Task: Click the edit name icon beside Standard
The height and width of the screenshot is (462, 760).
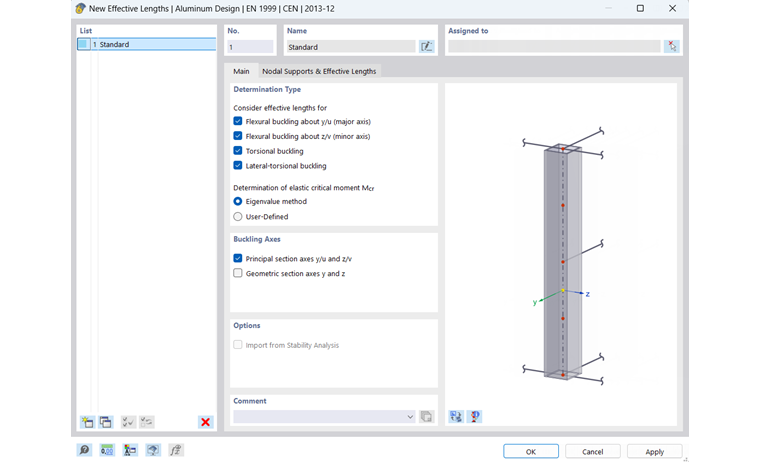Action: 427,47
